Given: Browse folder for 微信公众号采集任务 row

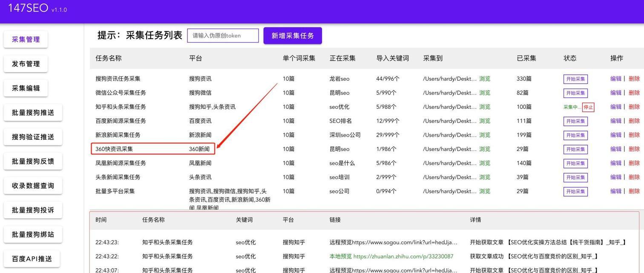Looking at the screenshot, I should click(485, 93).
